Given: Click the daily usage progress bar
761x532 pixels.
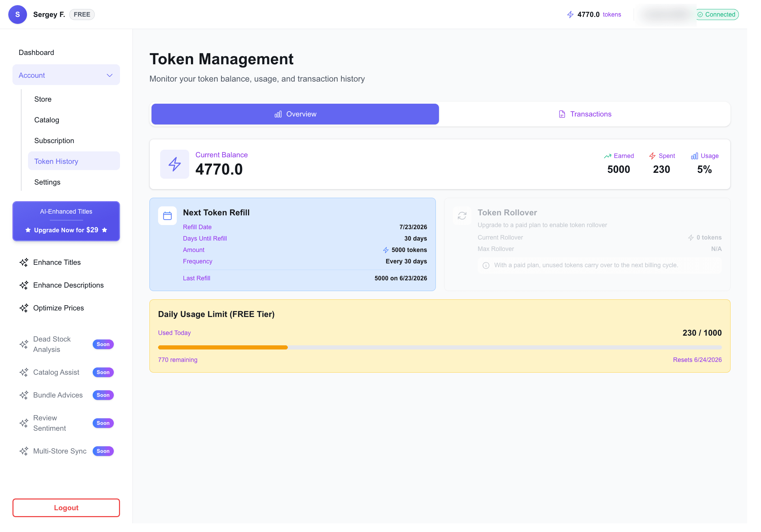Looking at the screenshot, I should point(440,347).
